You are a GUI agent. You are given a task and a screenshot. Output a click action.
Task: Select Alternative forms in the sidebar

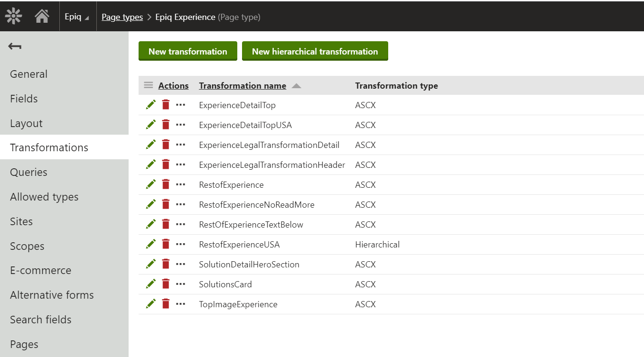pos(52,295)
